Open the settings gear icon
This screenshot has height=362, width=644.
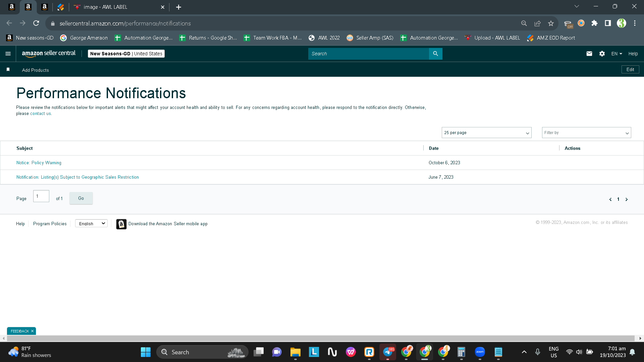(602, 54)
